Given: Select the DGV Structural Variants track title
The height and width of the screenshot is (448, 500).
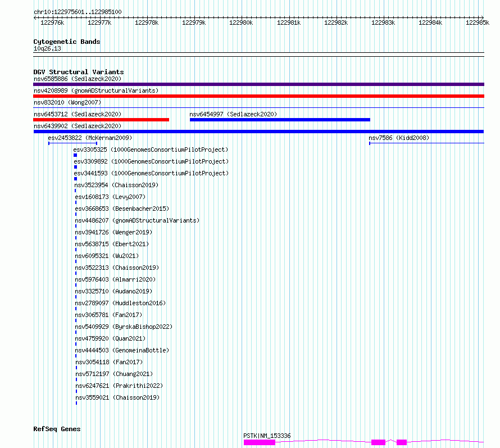Looking at the screenshot, I should point(79,72).
